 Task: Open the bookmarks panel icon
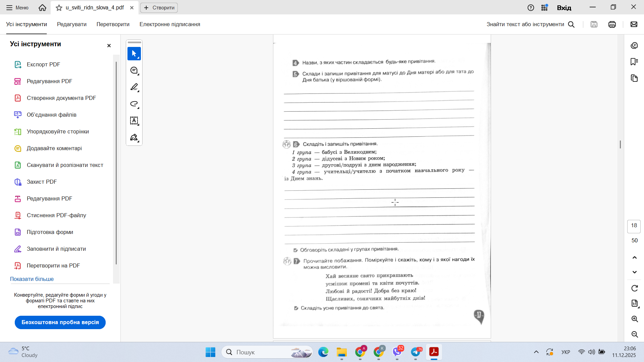pyautogui.click(x=634, y=62)
